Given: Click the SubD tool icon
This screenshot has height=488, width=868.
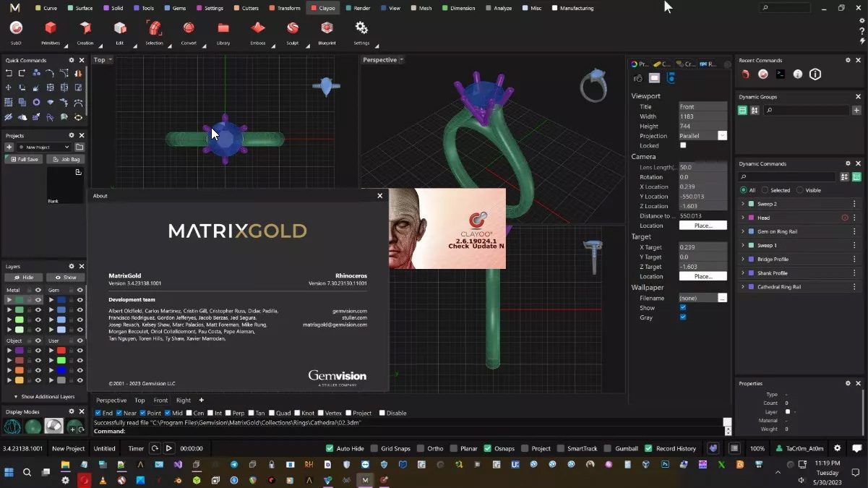Looking at the screenshot, I should click(16, 28).
